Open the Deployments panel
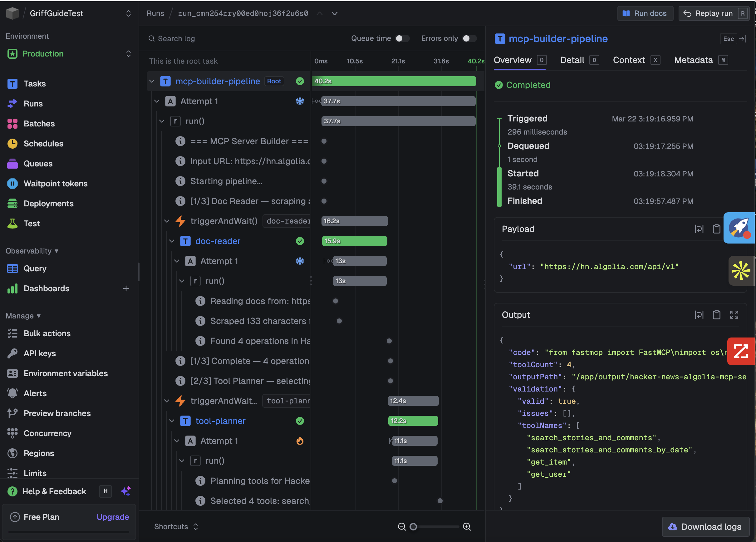This screenshot has height=542, width=756. coord(49,203)
